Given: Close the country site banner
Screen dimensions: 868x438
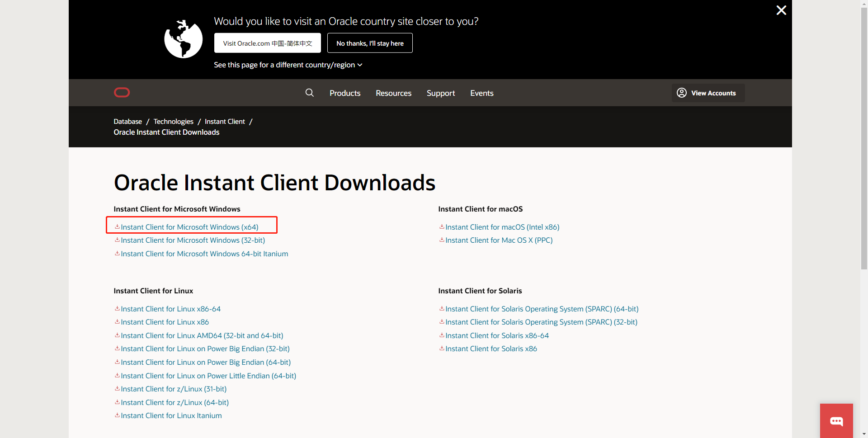Looking at the screenshot, I should tap(781, 10).
